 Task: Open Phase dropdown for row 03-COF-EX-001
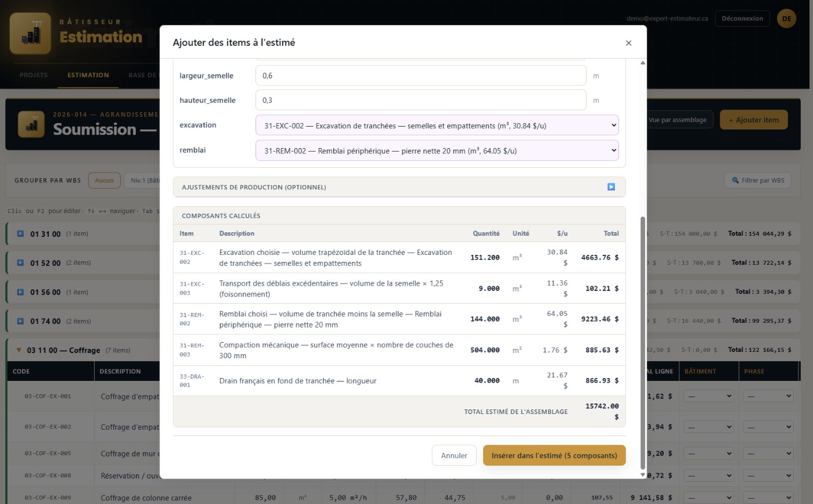(x=768, y=396)
